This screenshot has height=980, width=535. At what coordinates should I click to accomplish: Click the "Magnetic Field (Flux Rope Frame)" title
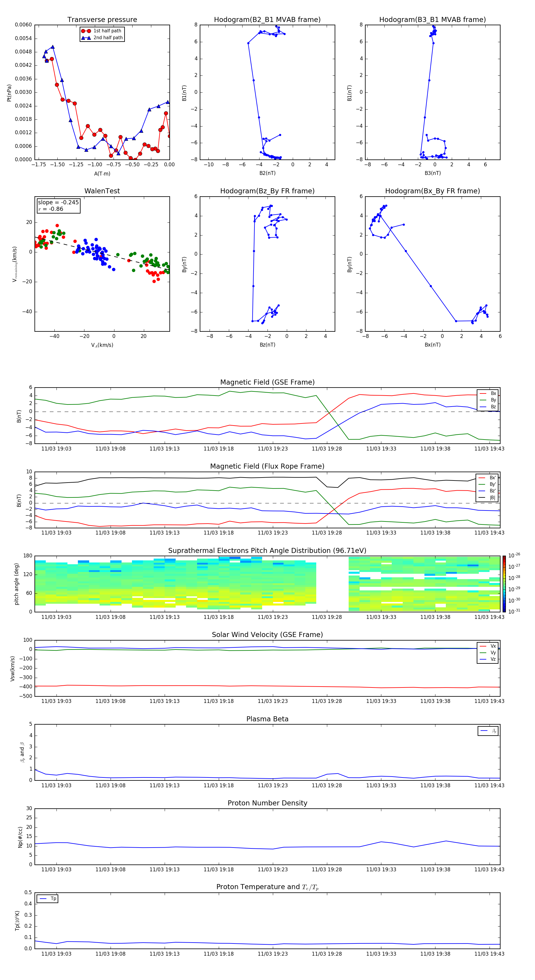coord(267,467)
